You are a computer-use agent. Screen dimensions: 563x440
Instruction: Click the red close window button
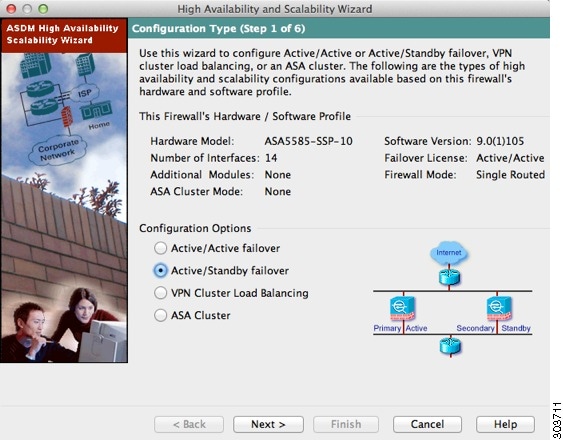click(x=11, y=9)
